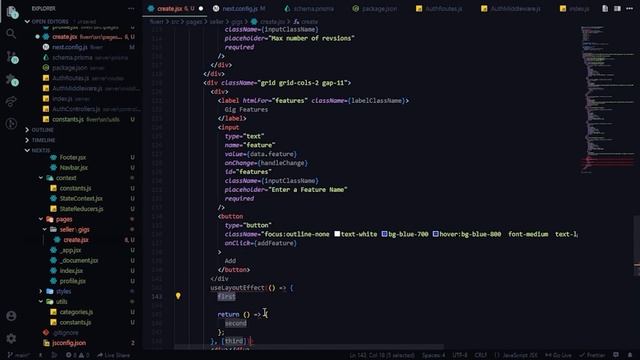Open the Extensions view
This screenshot has height=360, width=640.
tap(12, 80)
